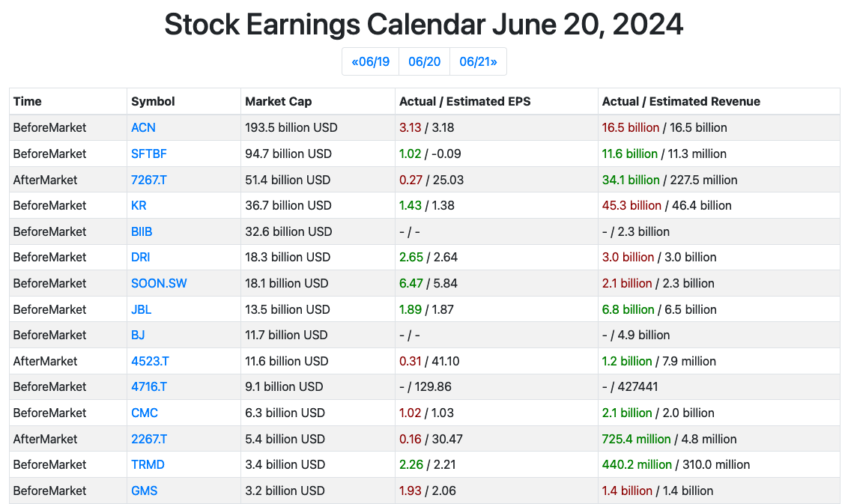Open the BIIB symbol link
This screenshot has width=842, height=504.
(x=142, y=232)
